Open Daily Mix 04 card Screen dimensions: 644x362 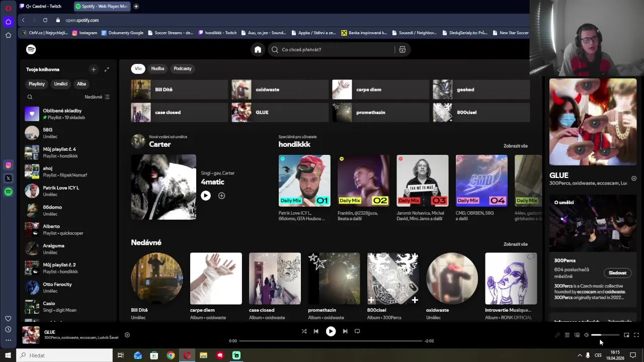pyautogui.click(x=481, y=188)
